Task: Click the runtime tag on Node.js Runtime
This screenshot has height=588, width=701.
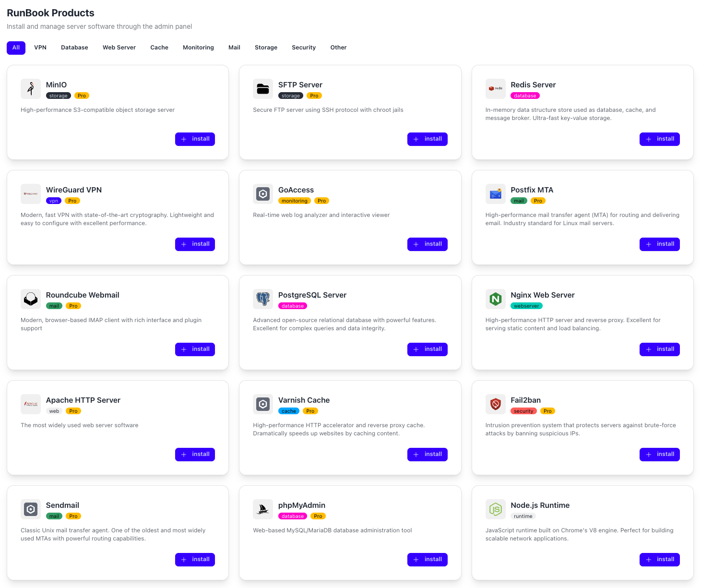Action: pos(523,516)
